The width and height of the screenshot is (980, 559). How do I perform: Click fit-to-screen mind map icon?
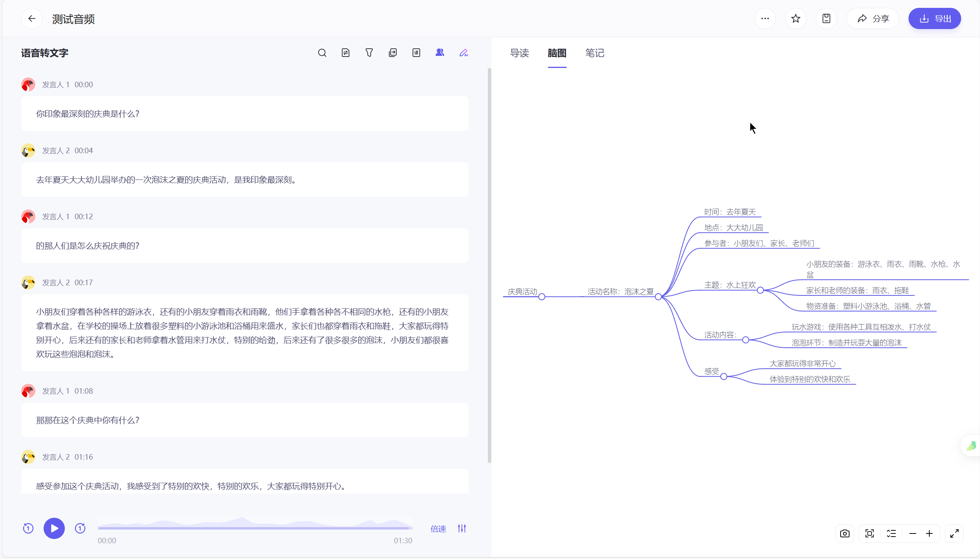click(870, 533)
